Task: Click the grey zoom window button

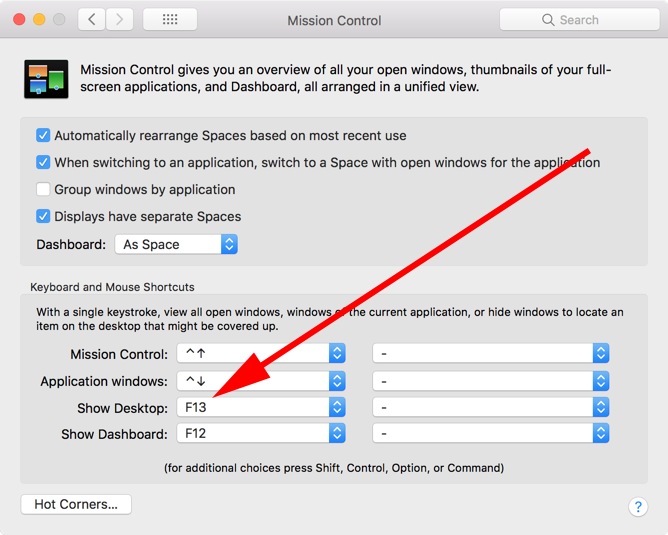Action: point(59,20)
